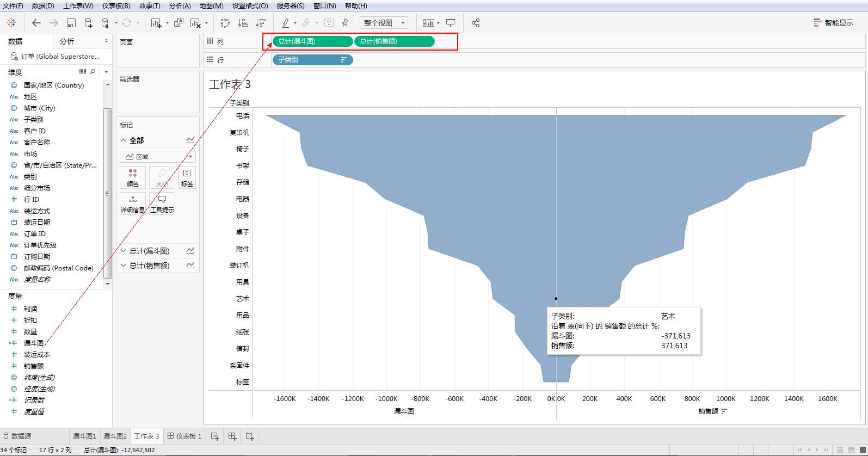Click the new worksheet toolbar icon
The image size is (868, 456).
point(156,23)
